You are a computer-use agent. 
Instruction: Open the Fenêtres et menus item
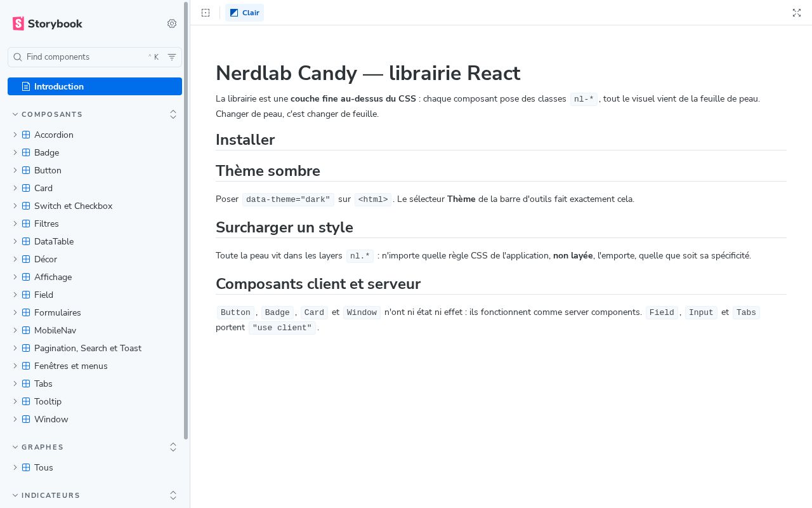click(x=95, y=366)
